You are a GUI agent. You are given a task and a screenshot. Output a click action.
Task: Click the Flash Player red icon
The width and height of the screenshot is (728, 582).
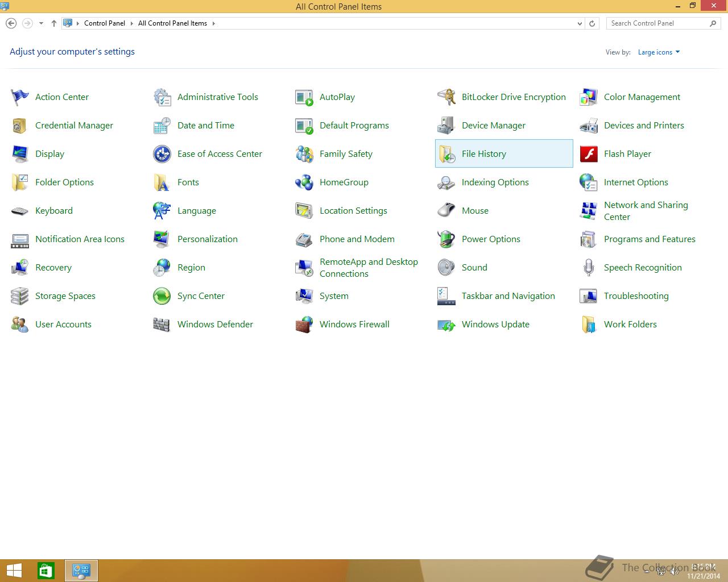coord(589,154)
